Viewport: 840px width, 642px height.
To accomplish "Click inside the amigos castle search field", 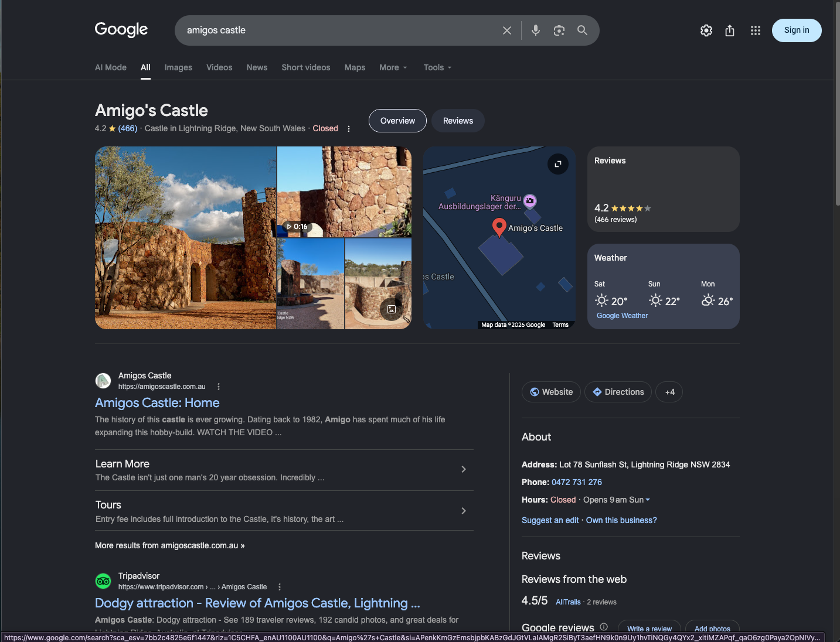I will click(340, 30).
